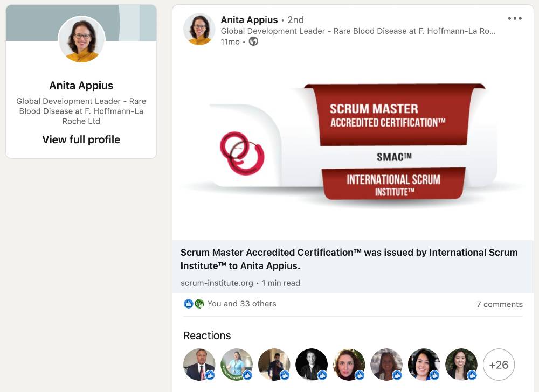The width and height of the screenshot is (539, 392).
Task: Click the green clapping Celebrate reaction icon
Action: point(199,304)
